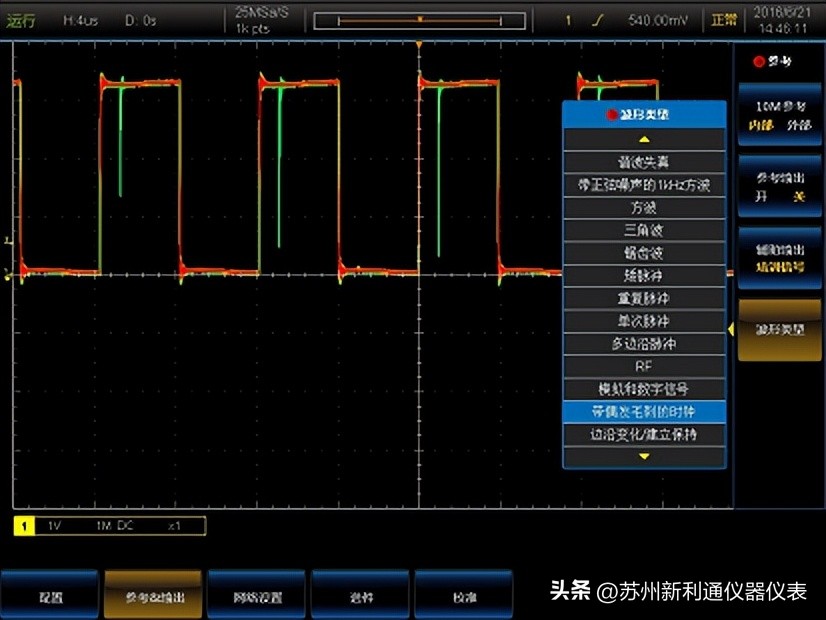Switch 10M参考 to 外部

pyautogui.click(x=798, y=126)
